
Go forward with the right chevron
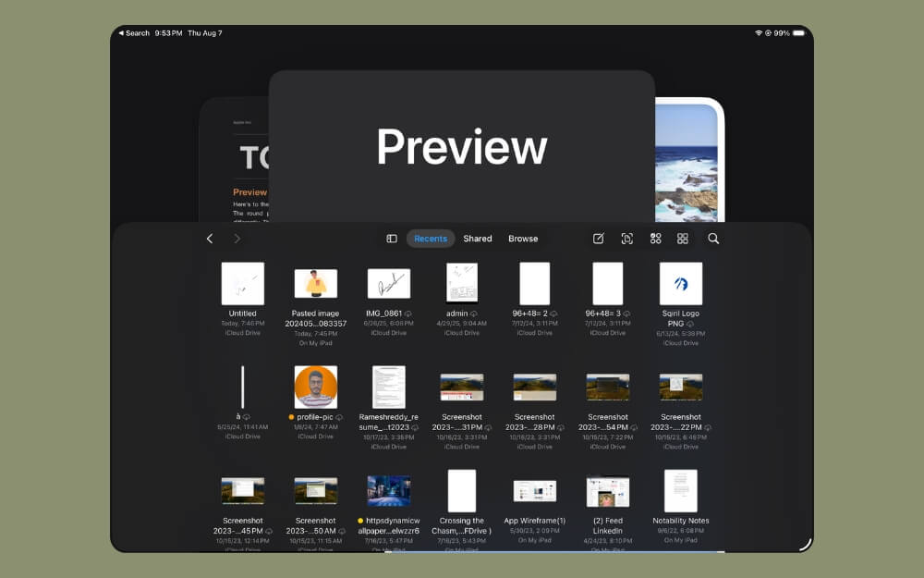pyautogui.click(x=237, y=239)
